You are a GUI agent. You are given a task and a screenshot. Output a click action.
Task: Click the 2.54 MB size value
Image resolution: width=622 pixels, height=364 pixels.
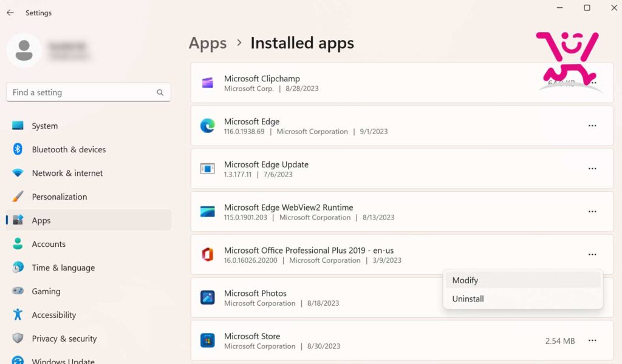click(559, 341)
